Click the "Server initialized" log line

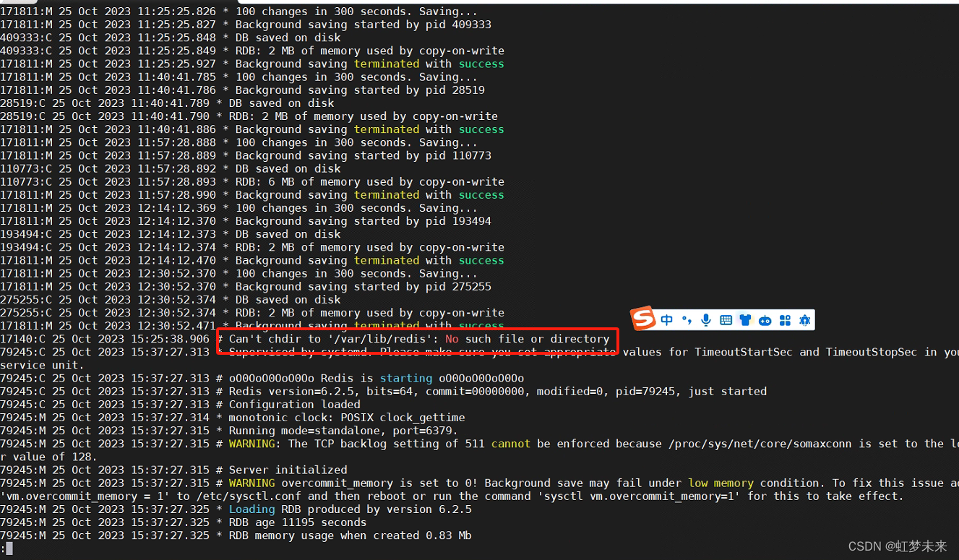click(x=173, y=470)
